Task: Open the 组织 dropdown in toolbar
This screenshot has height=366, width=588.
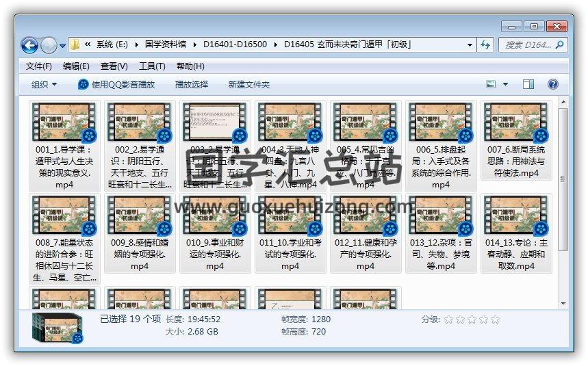Action: tap(44, 85)
